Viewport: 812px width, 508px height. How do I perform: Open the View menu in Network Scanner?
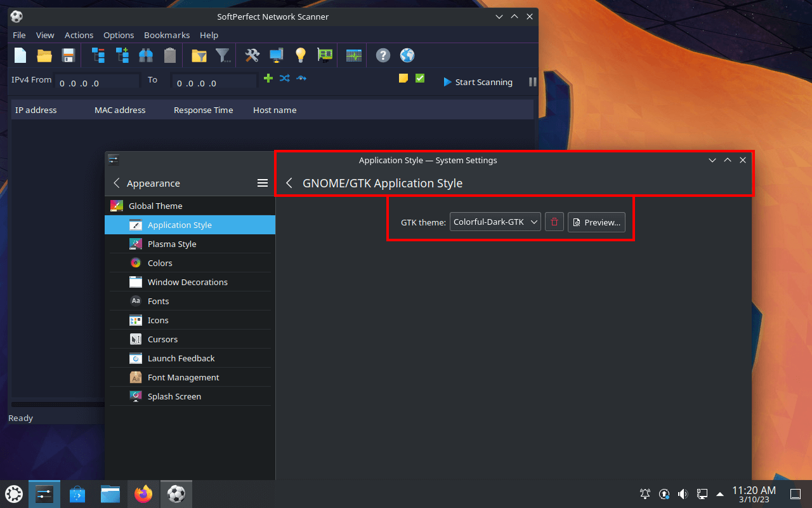coord(45,35)
